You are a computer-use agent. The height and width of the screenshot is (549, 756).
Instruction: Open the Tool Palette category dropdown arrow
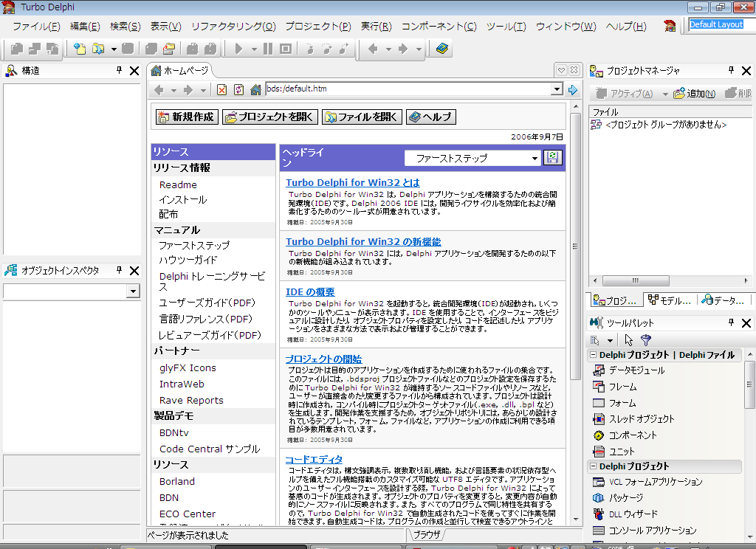(609, 340)
